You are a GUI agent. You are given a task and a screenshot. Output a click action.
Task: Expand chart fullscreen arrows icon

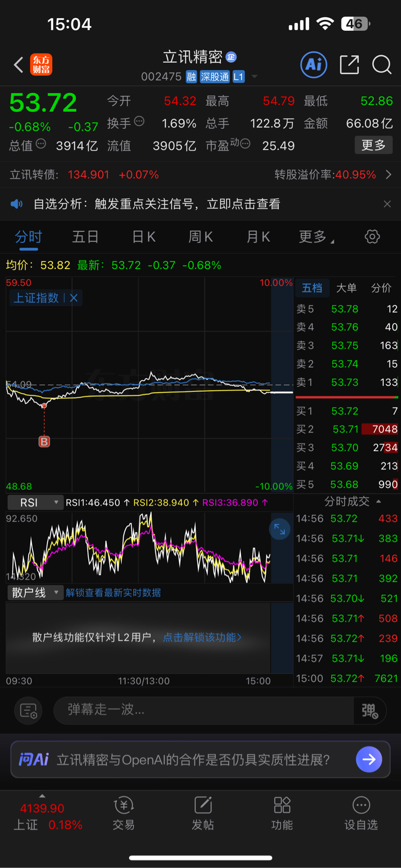[280, 530]
